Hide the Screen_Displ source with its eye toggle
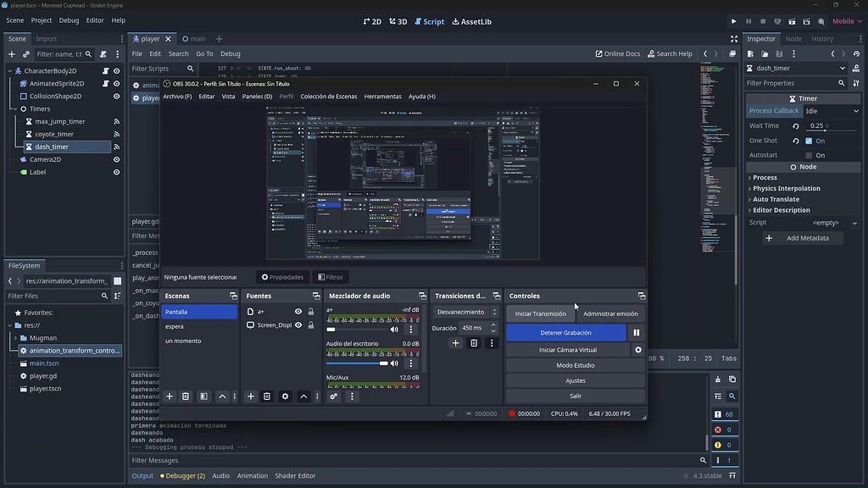Viewport: 868px width, 488px height. [x=297, y=324]
